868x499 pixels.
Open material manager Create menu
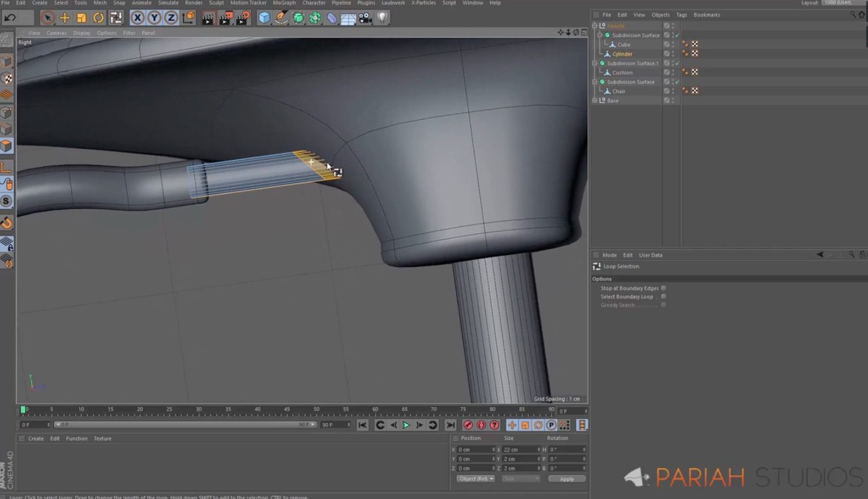tap(36, 439)
